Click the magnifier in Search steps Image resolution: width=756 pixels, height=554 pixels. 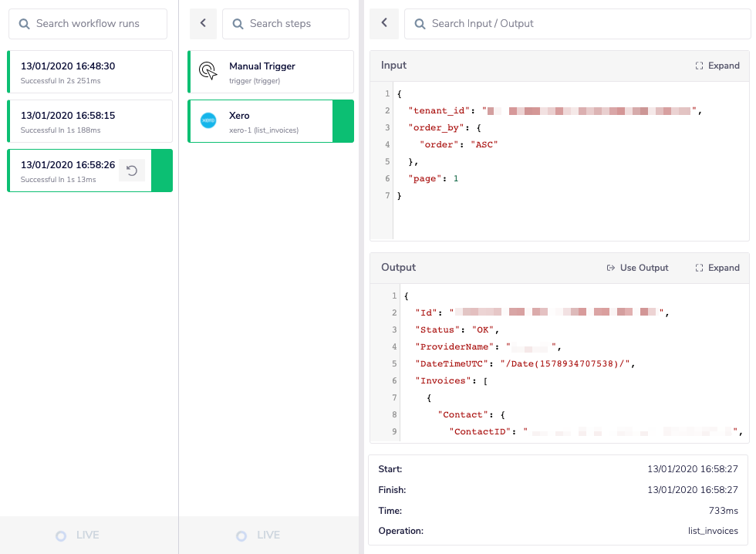point(237,24)
